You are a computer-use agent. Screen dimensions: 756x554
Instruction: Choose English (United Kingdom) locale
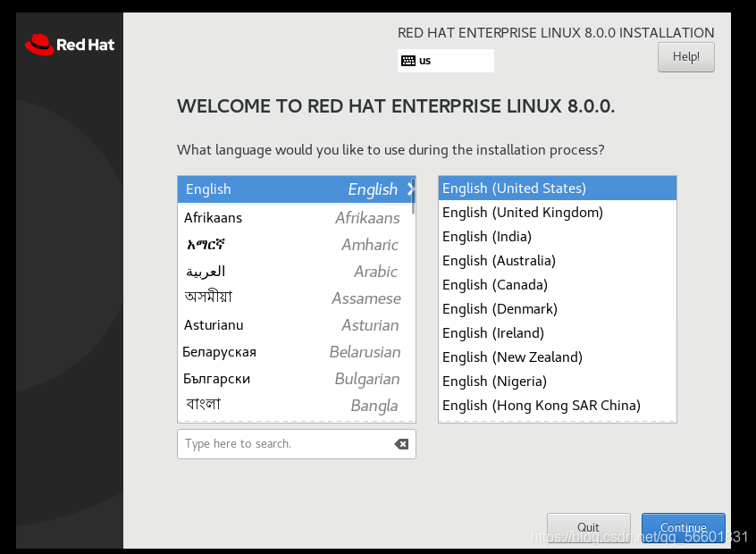pos(558,212)
